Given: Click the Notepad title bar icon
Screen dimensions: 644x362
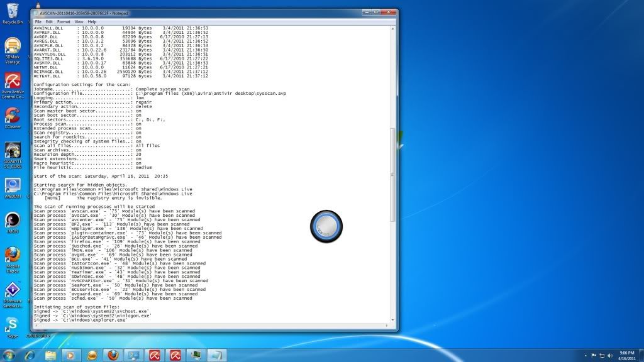Looking at the screenshot, I should point(36,13).
